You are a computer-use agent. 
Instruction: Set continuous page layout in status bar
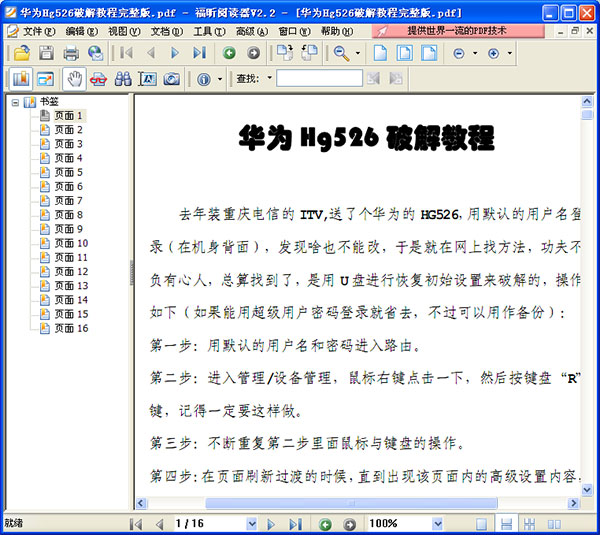click(506, 524)
